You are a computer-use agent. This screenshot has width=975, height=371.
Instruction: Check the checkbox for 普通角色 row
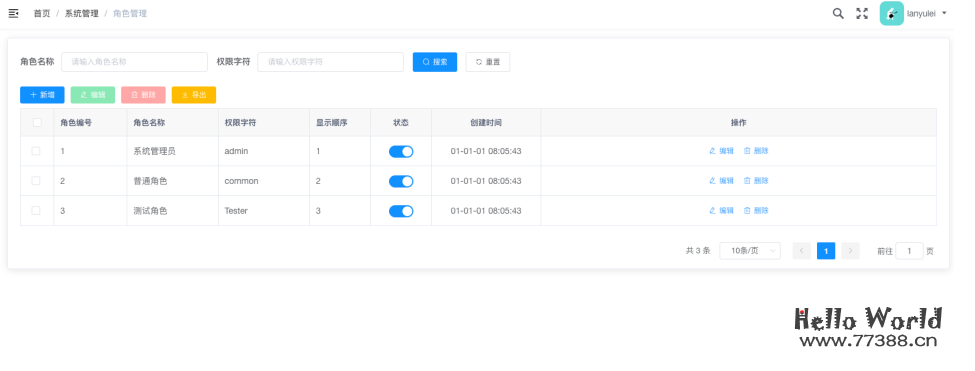coord(36,181)
